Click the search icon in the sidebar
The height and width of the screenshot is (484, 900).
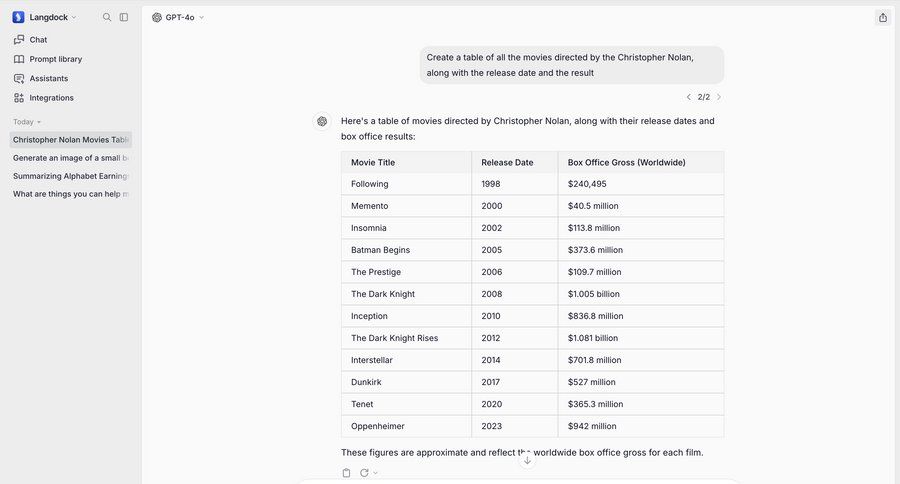click(x=107, y=17)
